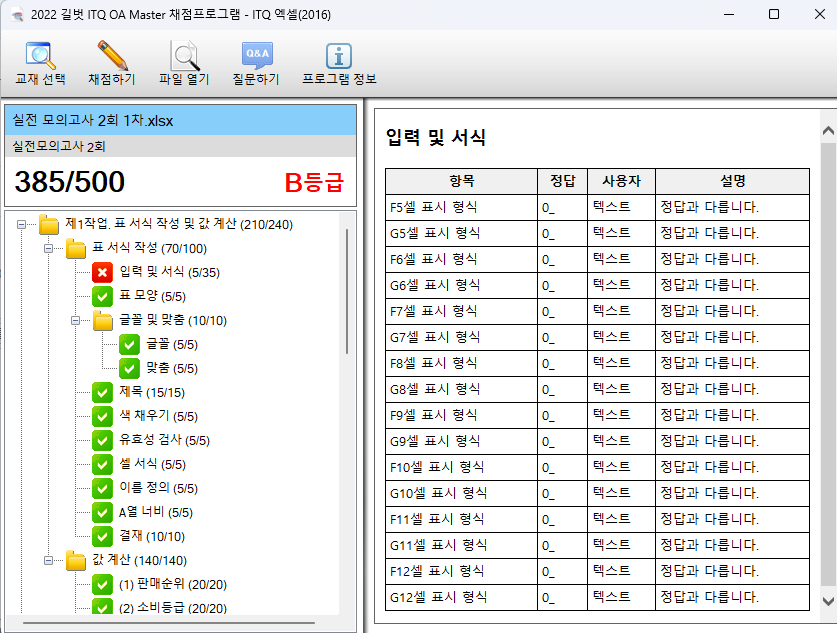
Task: Click the green check icon beside 글꼴 (5/5)
Action: 129,345
